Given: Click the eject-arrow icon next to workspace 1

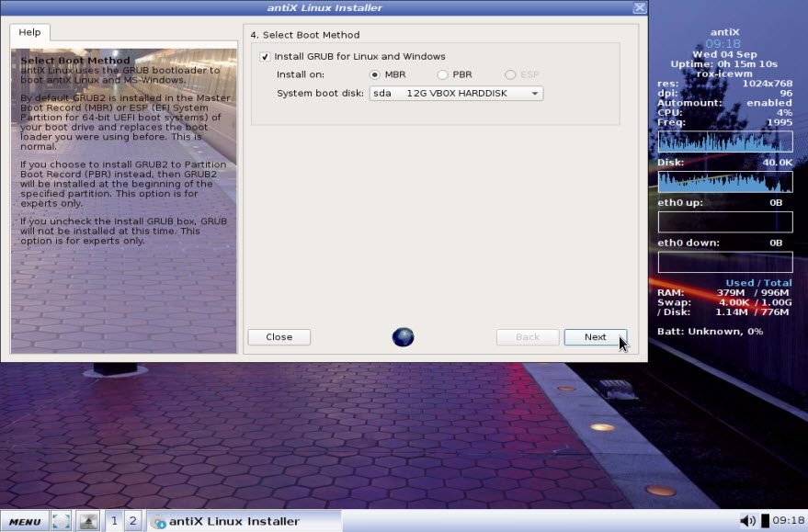Looking at the screenshot, I should click(87, 521).
